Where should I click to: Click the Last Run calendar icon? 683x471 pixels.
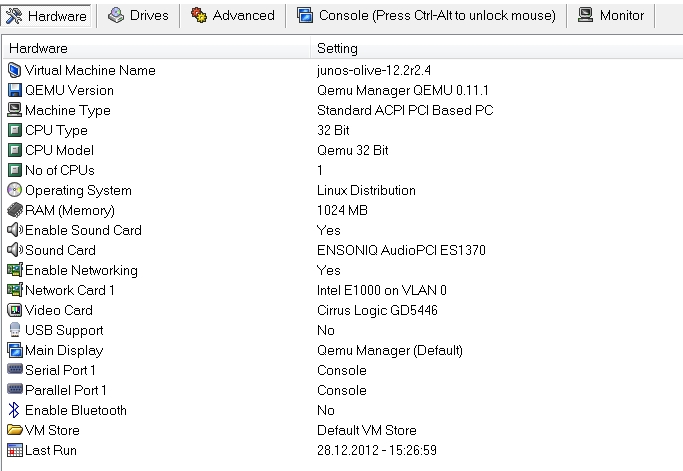[15, 450]
